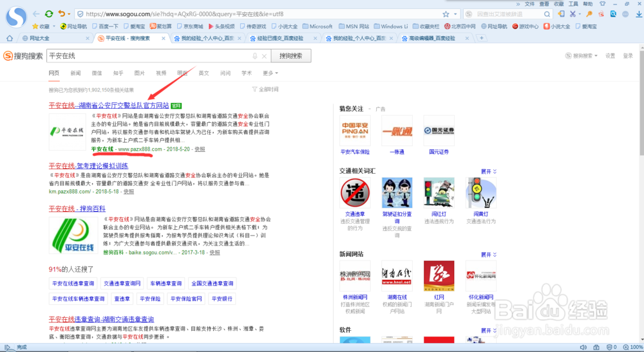
Task: Click the 平安保险官网 related search
Action: coord(186,299)
